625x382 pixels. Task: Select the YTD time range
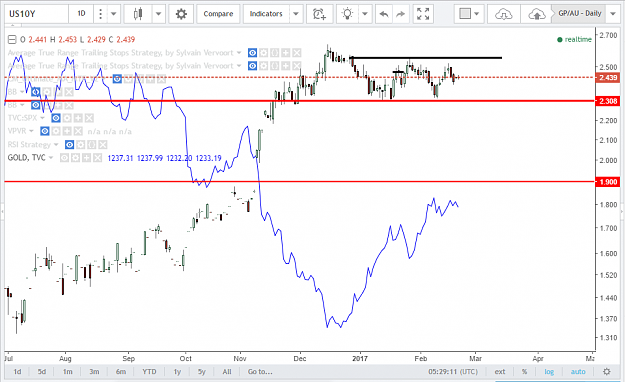click(149, 372)
